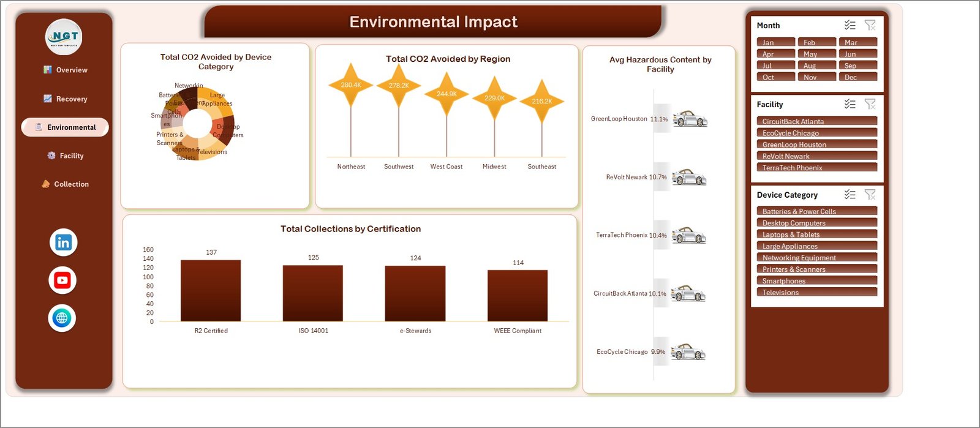
Task: Click the West Coast 244.9K star marker
Action: [447, 94]
